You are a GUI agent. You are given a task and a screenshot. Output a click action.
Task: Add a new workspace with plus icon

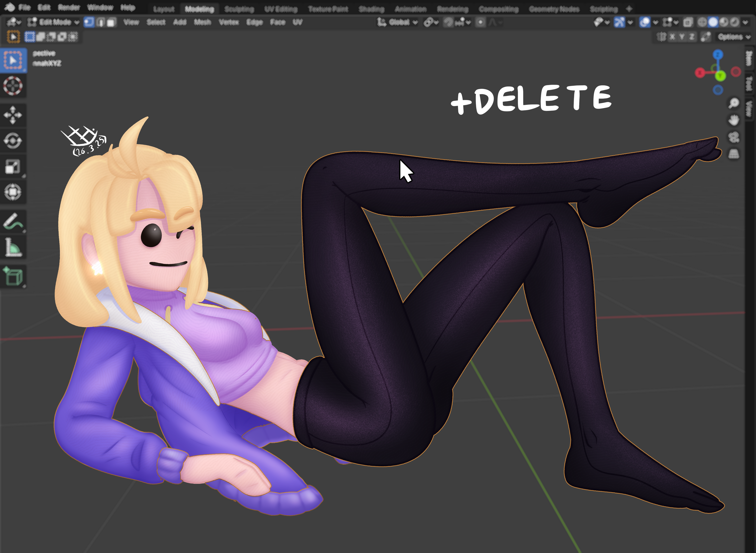(629, 9)
